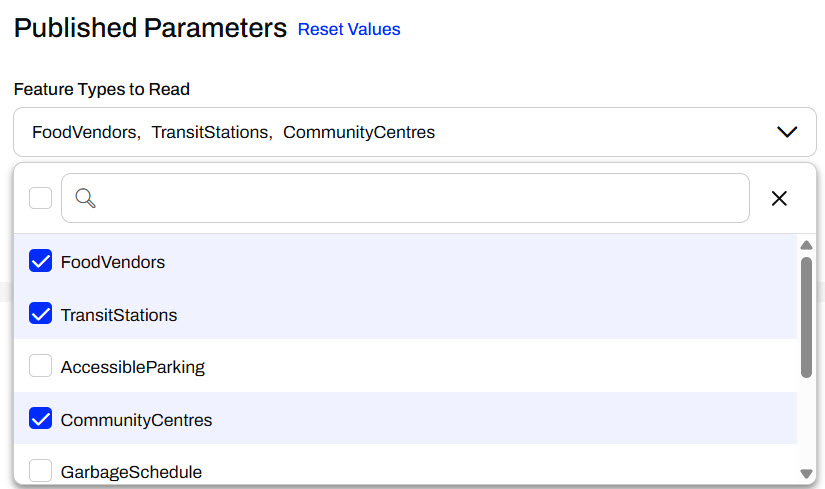Screen dimensions: 825x489
Task: Toggle the select-all checkbox beside search
Action: (40, 198)
